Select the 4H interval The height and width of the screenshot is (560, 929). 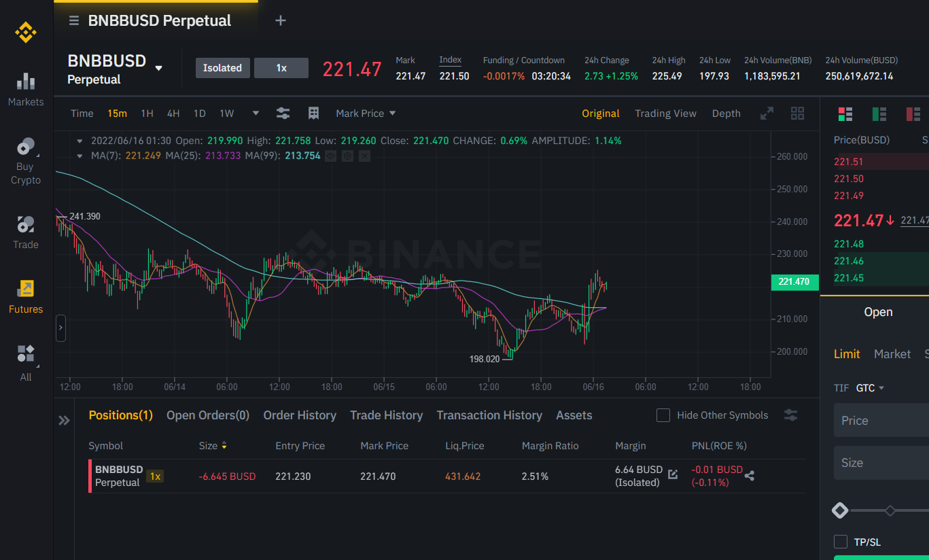(x=173, y=113)
